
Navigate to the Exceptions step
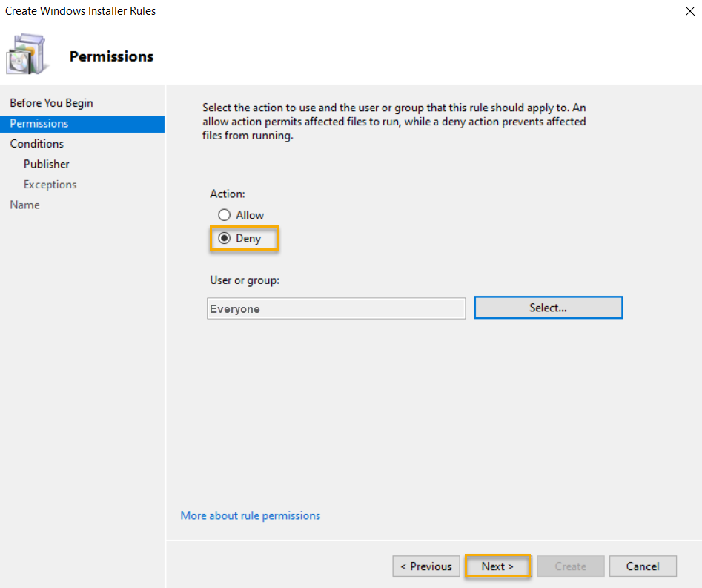(x=50, y=184)
